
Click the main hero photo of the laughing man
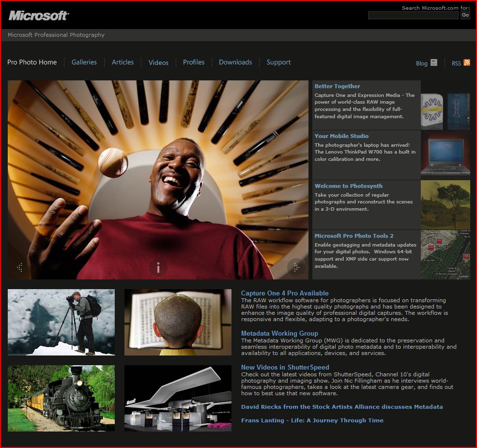tap(158, 180)
